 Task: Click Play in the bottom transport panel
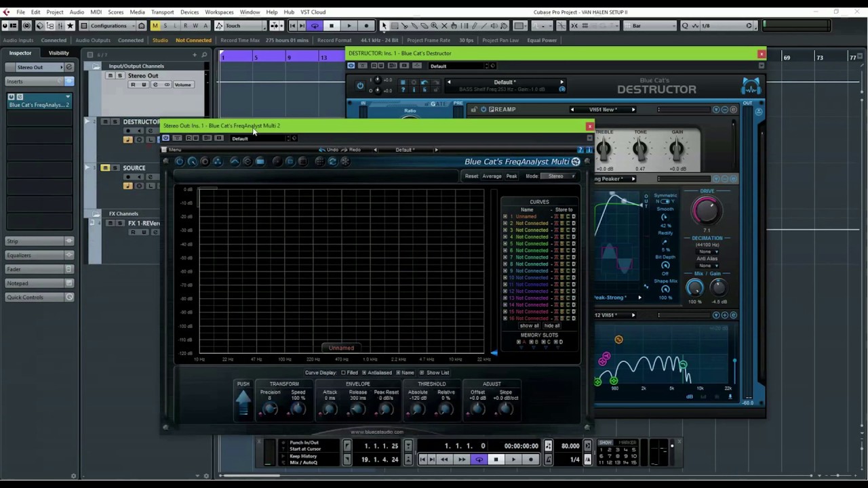pos(513,460)
